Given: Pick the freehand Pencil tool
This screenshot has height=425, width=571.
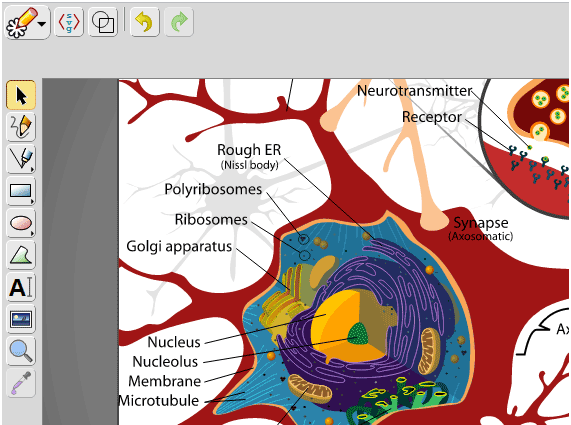Looking at the screenshot, I should click(x=21, y=127).
